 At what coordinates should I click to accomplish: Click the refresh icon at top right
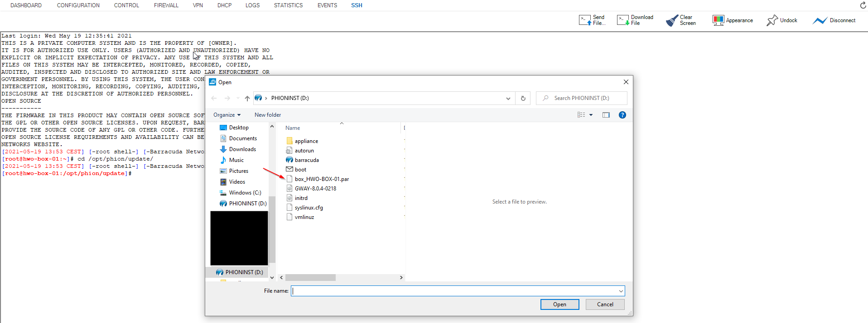863,5
